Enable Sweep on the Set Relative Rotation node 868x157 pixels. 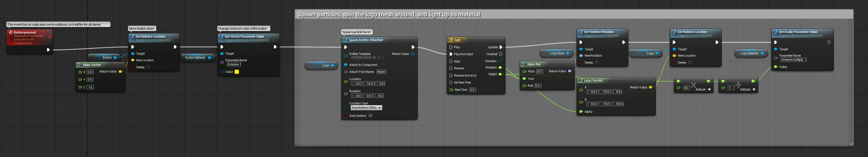[597, 62]
